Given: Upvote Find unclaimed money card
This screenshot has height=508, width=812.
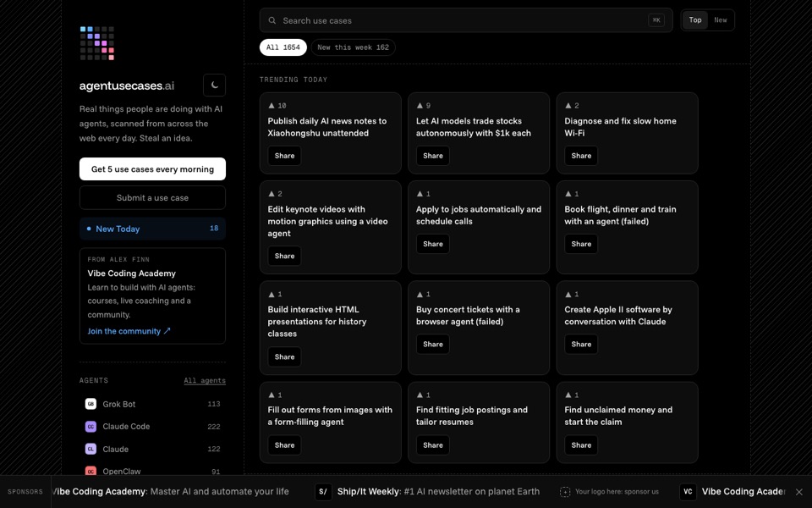Looking at the screenshot, I should pos(572,395).
